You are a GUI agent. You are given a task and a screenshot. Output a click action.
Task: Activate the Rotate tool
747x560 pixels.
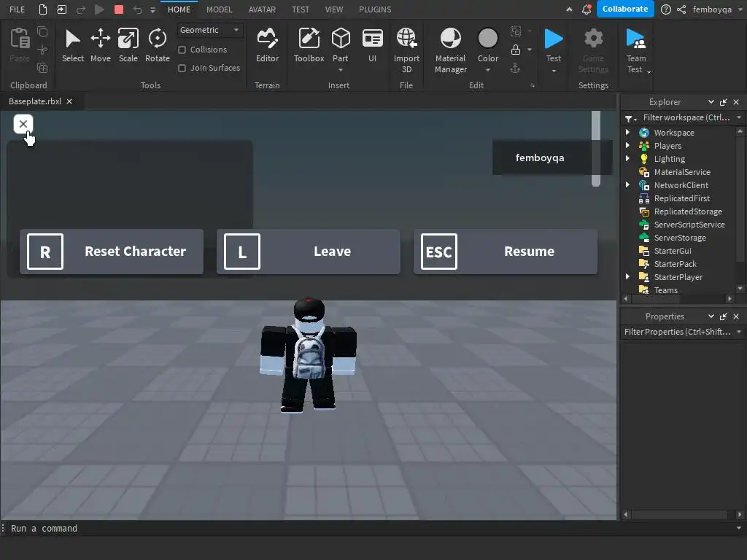158,39
